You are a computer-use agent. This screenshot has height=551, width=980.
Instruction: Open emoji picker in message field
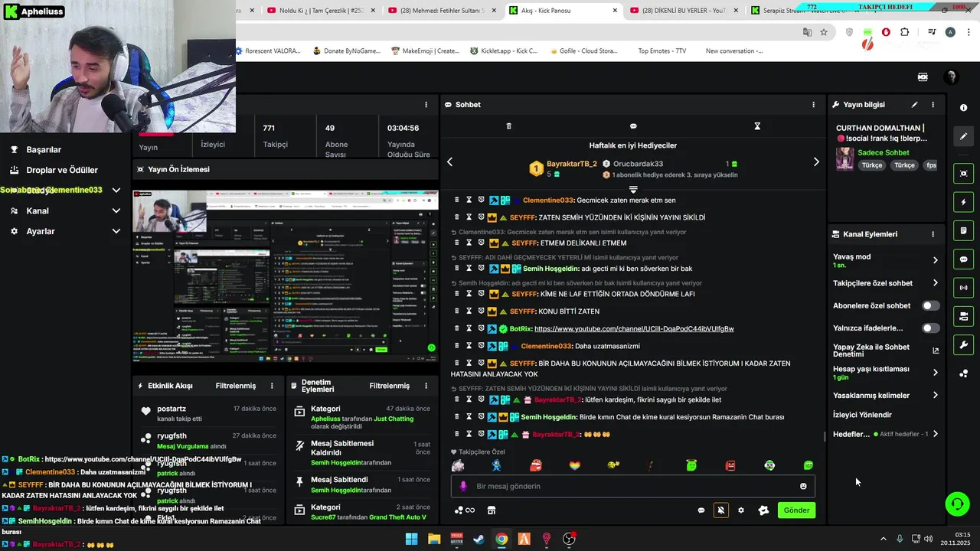click(803, 486)
